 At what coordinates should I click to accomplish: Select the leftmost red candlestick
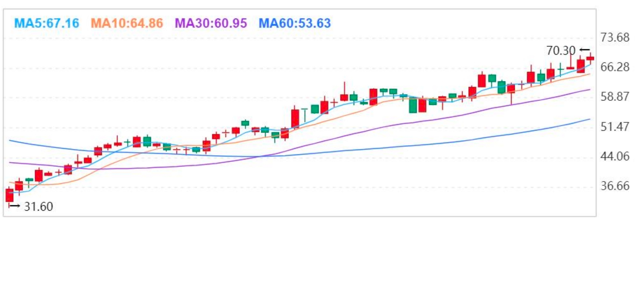(10, 195)
